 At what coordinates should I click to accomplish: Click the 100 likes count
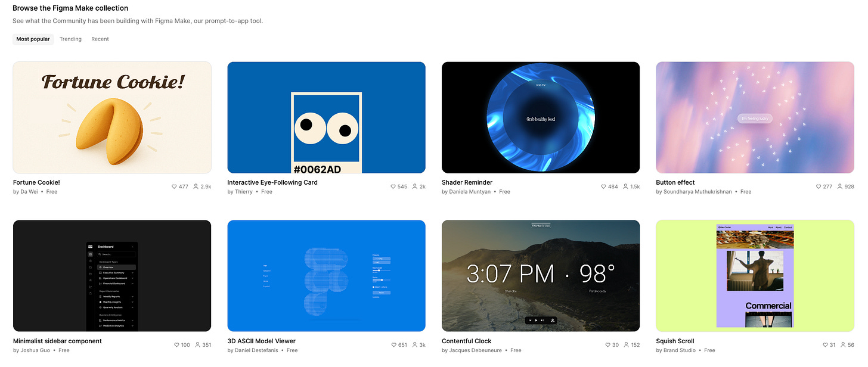point(185,345)
